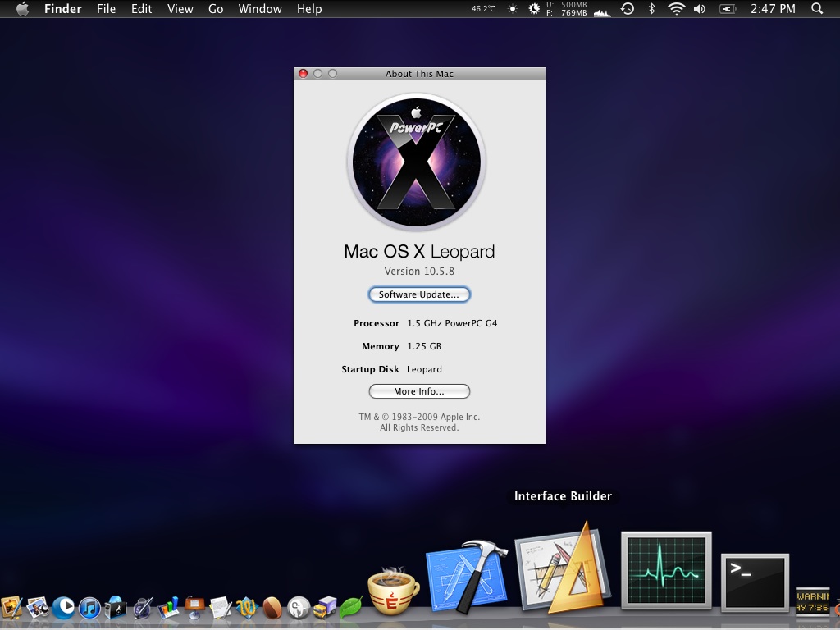Open the Go menu
Image resolution: width=840 pixels, height=630 pixels.
[x=216, y=8]
